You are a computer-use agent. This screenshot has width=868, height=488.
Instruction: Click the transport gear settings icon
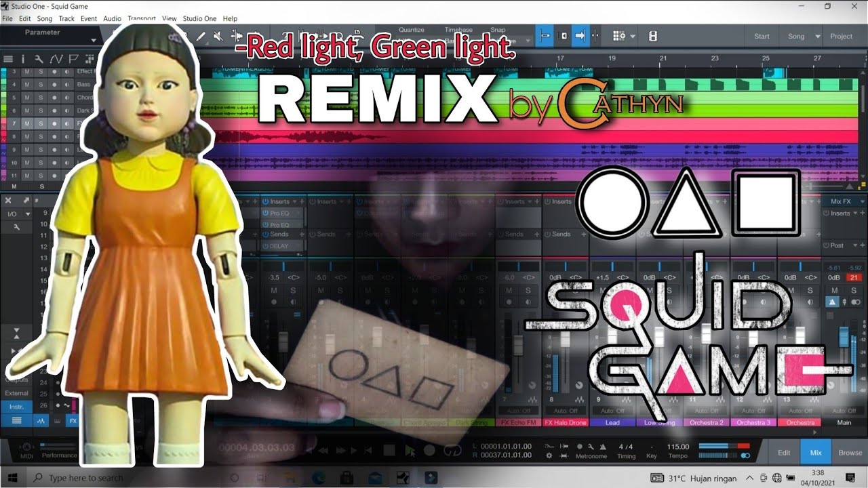click(x=549, y=456)
